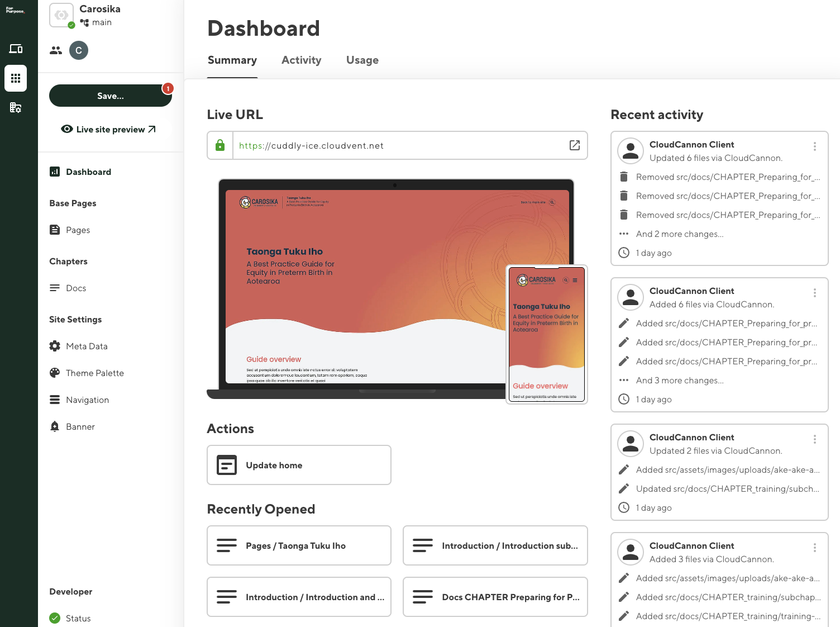
Task: Click the Update home action
Action: [x=299, y=465]
